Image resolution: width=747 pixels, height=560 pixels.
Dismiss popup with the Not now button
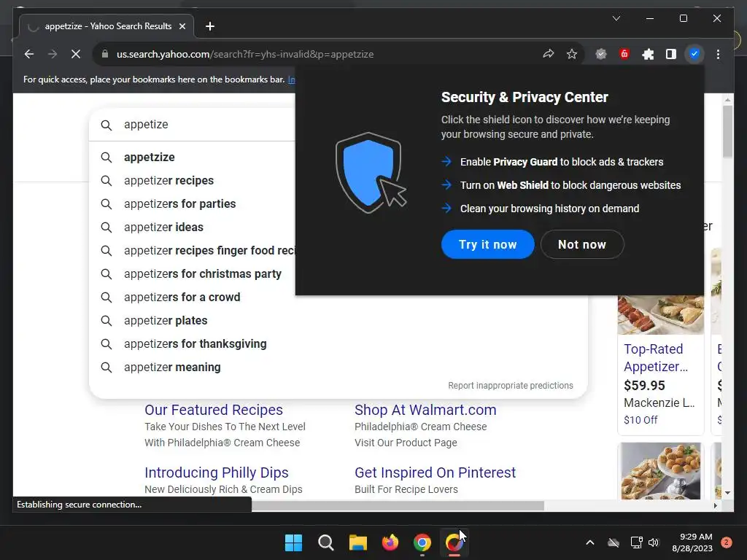[x=581, y=244]
